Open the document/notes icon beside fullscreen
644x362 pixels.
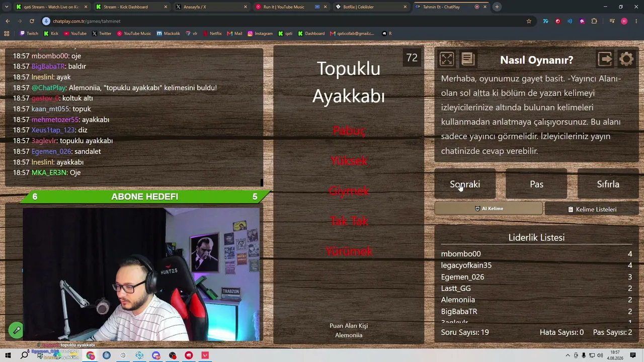tap(468, 59)
